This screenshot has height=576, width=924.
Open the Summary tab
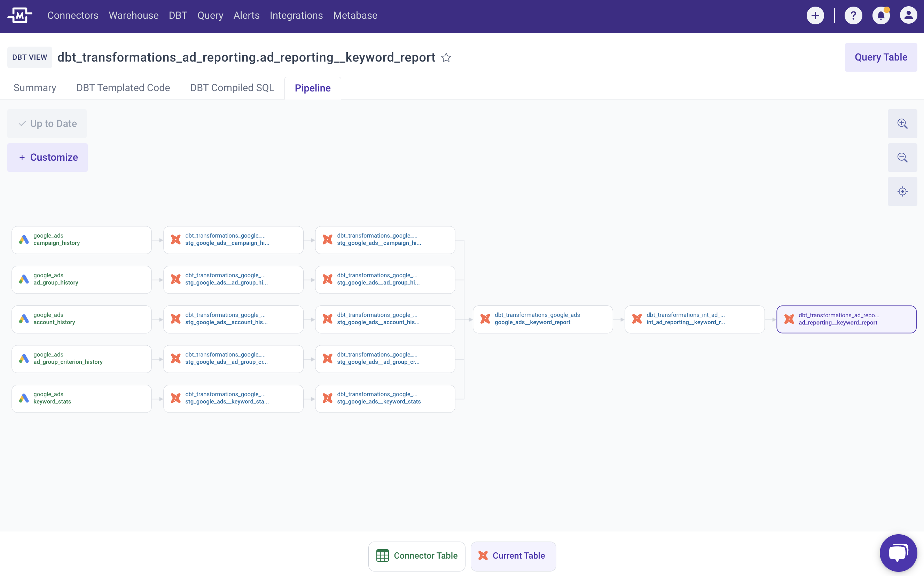[35, 88]
